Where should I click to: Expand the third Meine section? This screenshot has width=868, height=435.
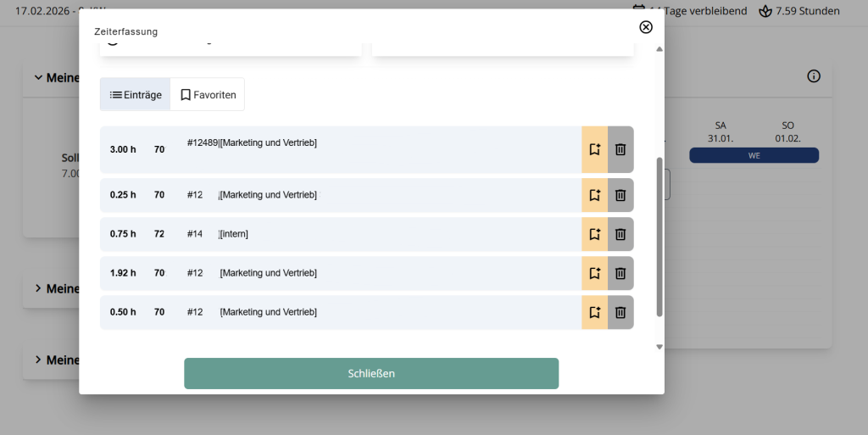click(x=38, y=360)
